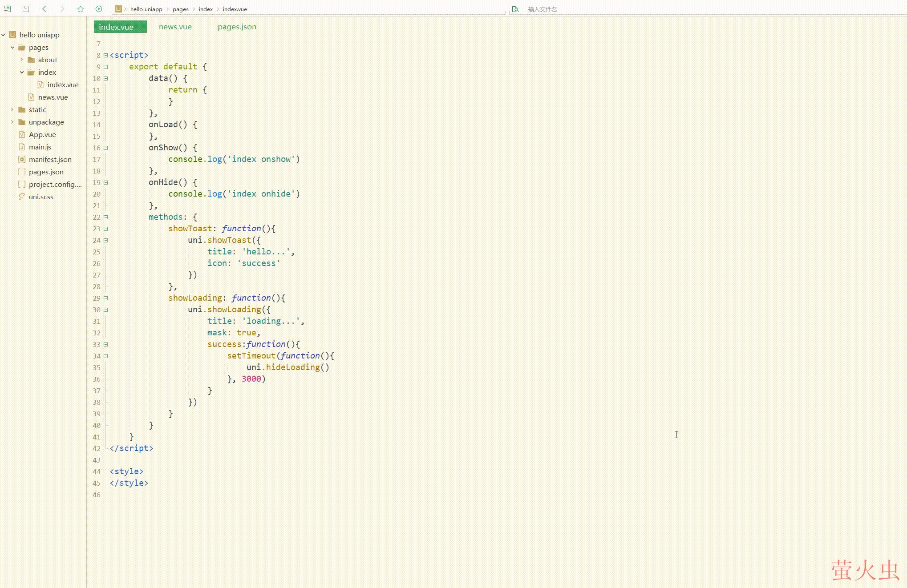This screenshot has width=907, height=588.
Task: Click 'pages' in the breadcrumb
Action: point(181,9)
